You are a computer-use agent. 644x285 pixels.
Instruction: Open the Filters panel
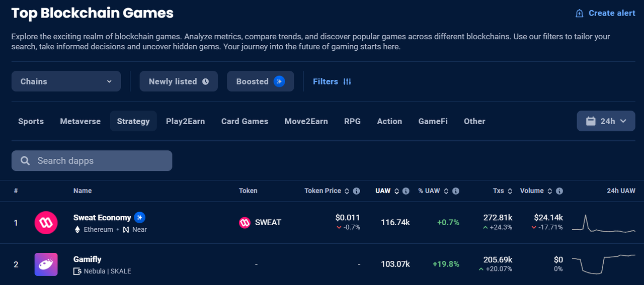click(332, 81)
